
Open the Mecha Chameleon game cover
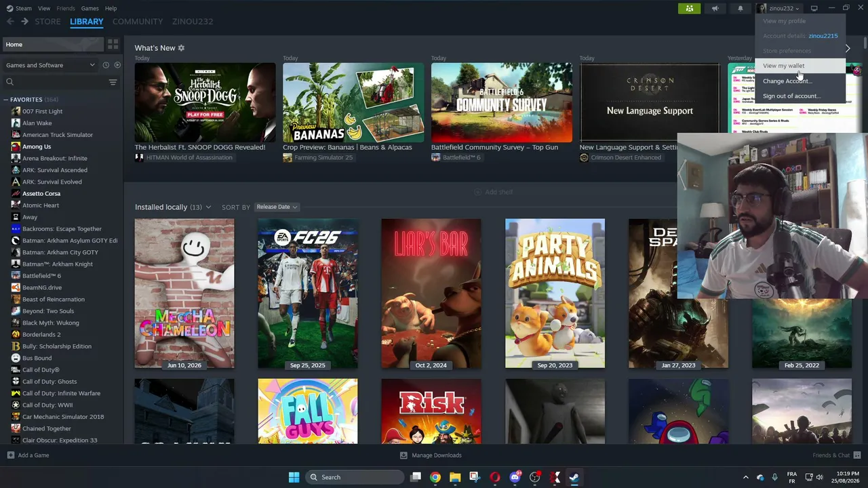[184, 293]
